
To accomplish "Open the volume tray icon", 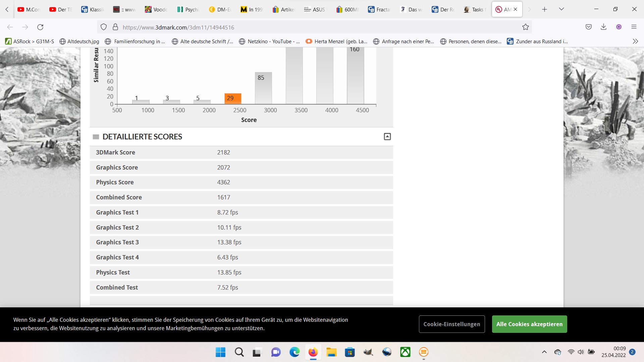I will [581, 352].
